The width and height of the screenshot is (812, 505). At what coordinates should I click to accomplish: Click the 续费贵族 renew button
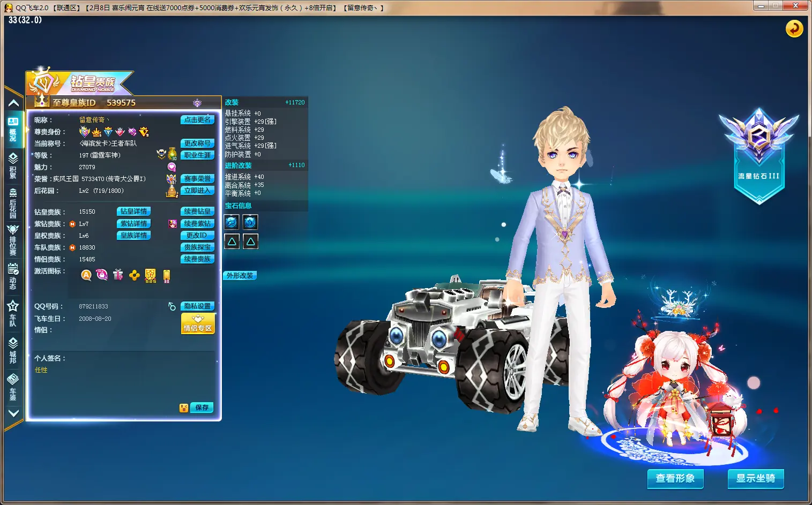click(x=197, y=259)
